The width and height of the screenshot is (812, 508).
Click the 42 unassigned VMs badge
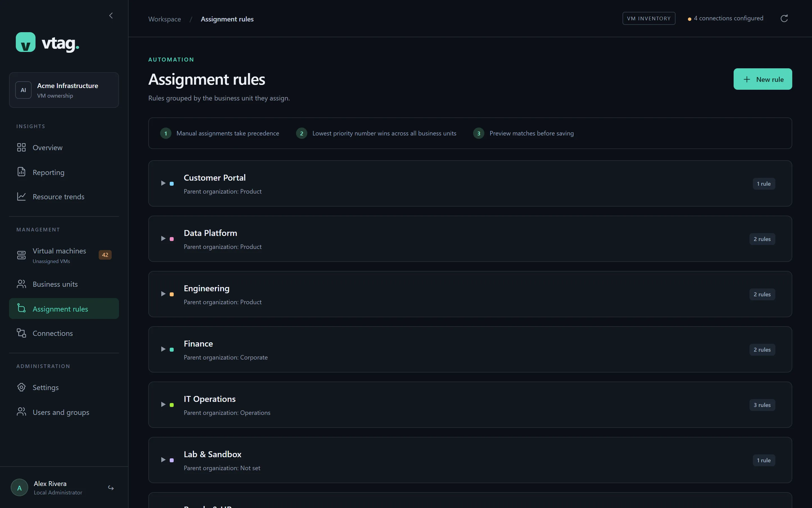point(105,255)
